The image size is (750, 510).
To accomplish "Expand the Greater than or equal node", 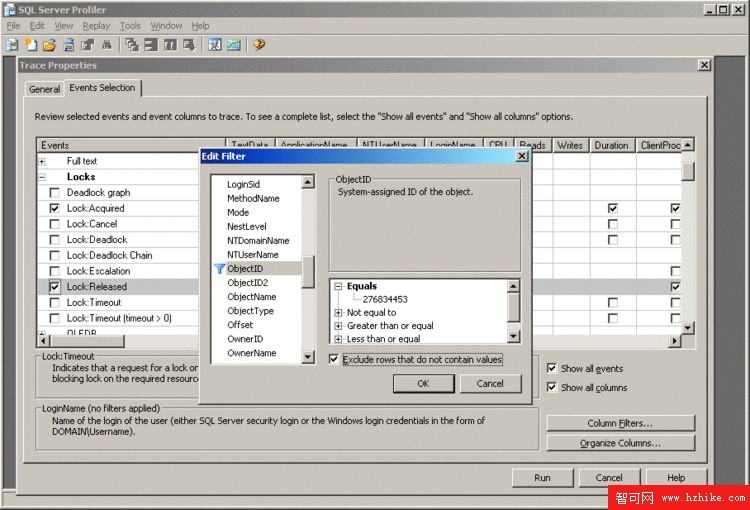I will [x=338, y=326].
